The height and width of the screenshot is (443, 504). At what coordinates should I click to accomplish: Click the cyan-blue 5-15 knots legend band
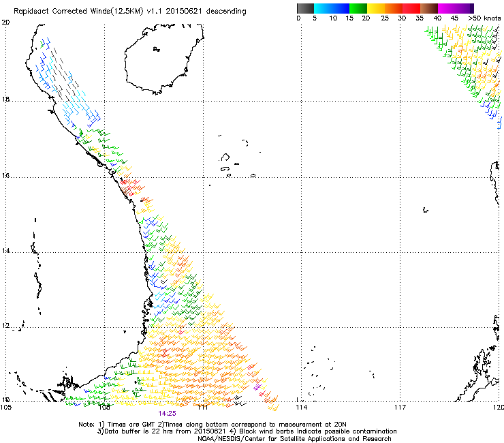(x=332, y=8)
